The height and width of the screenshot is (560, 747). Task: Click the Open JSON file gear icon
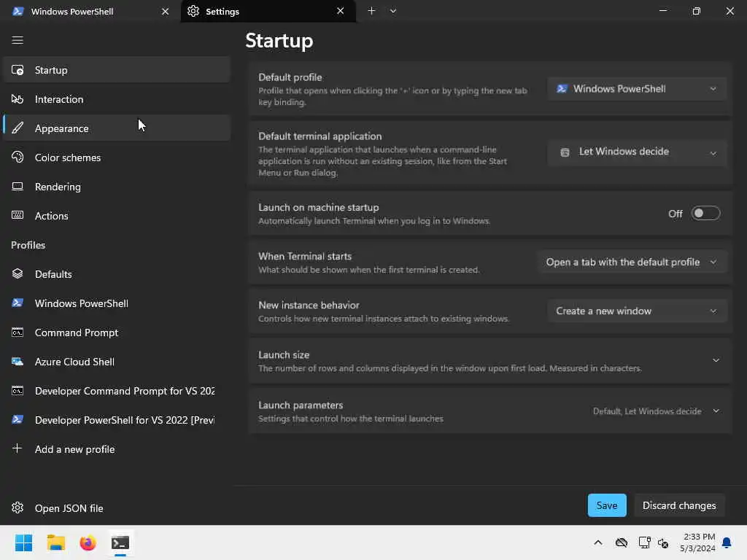tap(18, 507)
